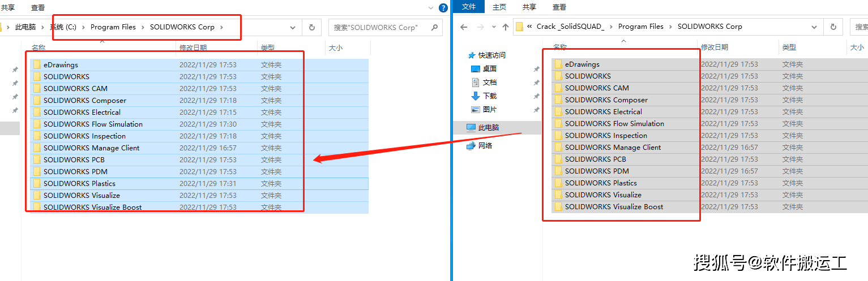Screen dimensions: 868x281
Task: Open 查看 tab in left window
Action: pos(38,8)
